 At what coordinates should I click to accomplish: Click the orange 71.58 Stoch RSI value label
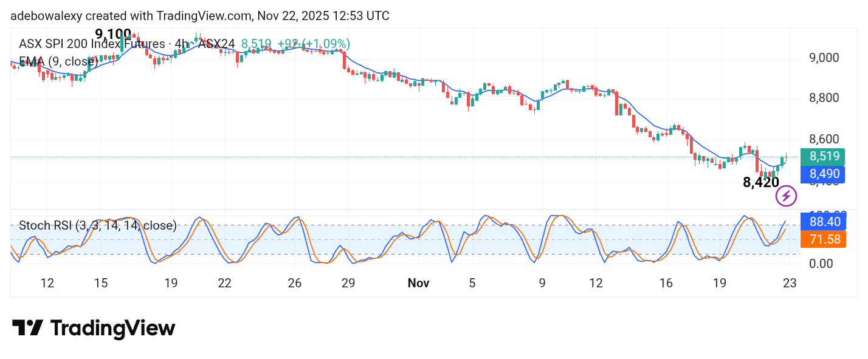pos(824,239)
